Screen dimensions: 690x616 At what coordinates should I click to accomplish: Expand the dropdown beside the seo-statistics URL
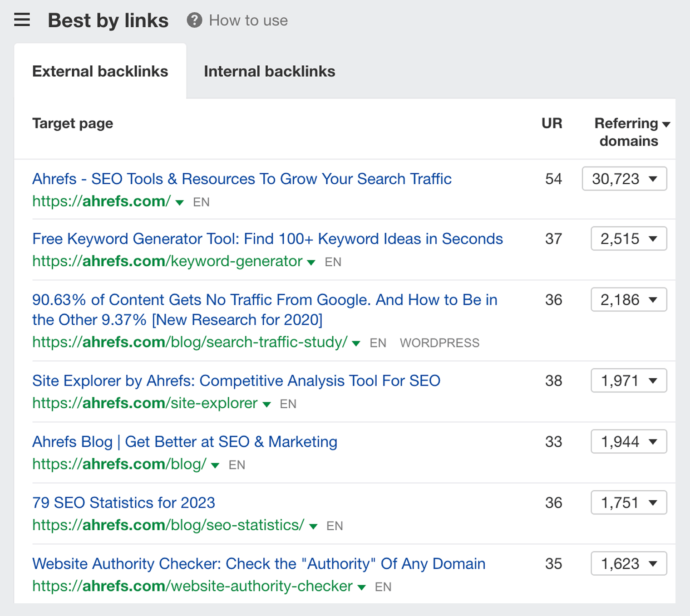(x=313, y=527)
